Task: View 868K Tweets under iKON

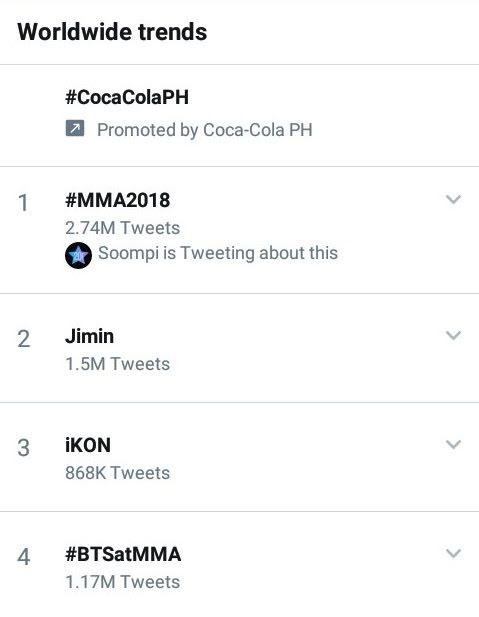Action: coord(117,473)
